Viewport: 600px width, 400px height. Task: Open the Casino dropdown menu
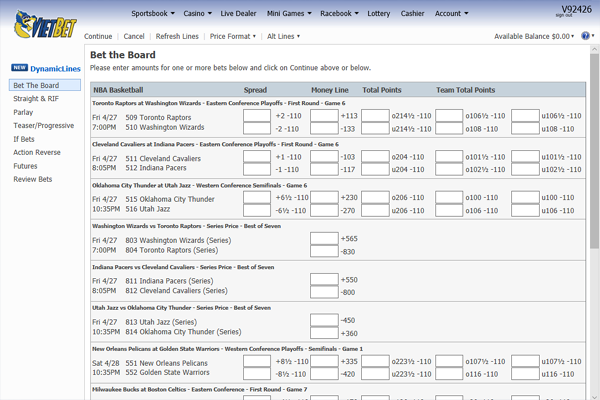pos(197,13)
